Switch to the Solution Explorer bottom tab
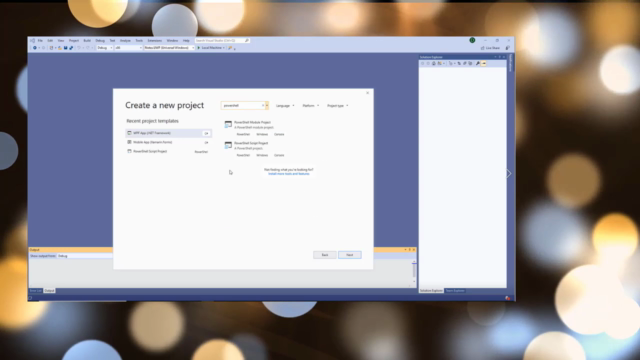 point(431,291)
